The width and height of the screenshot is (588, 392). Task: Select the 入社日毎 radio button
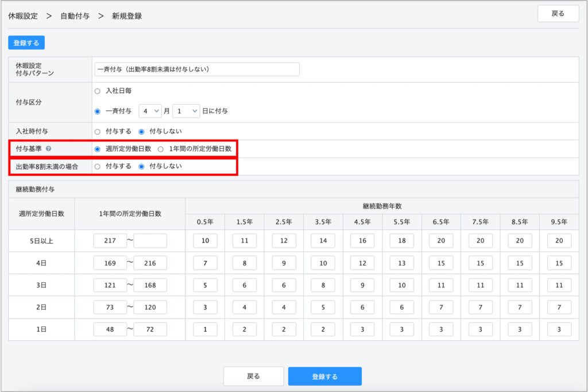point(98,91)
